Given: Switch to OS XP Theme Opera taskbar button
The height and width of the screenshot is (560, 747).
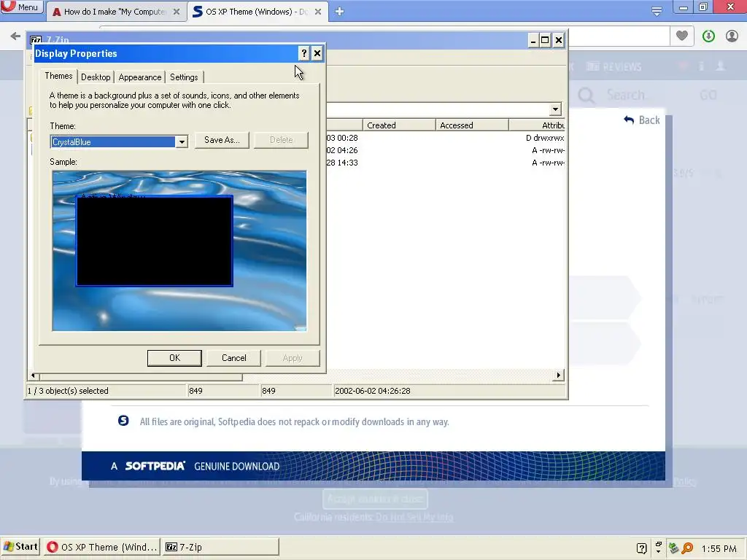Looking at the screenshot, I should (102, 547).
